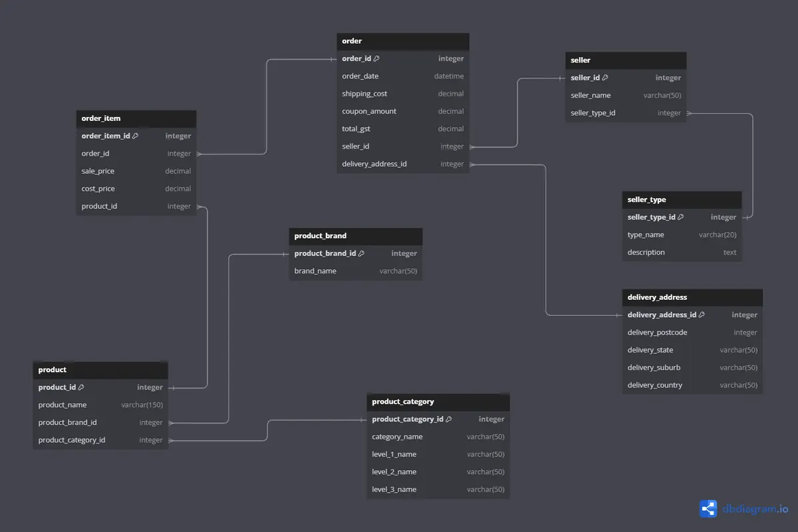Select the product_brand table header

(356, 236)
